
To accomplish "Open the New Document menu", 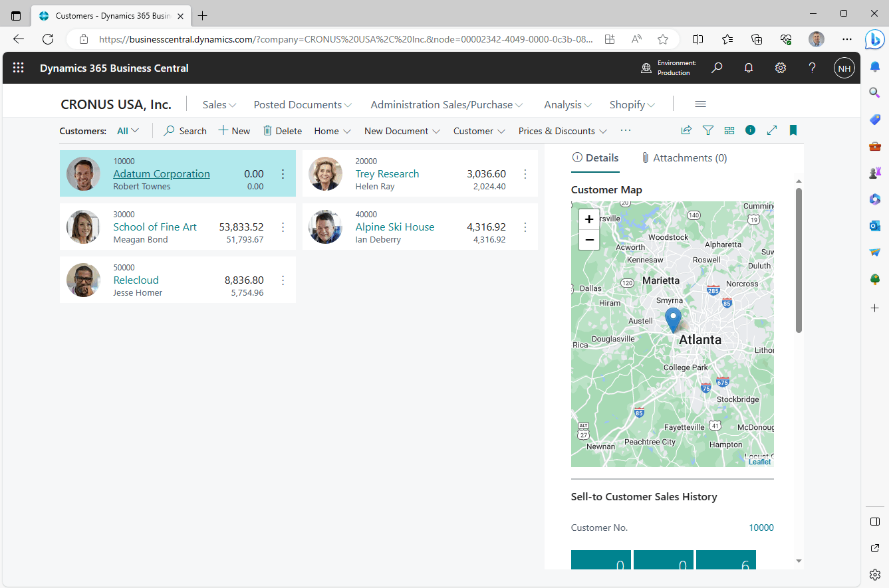I will (402, 131).
